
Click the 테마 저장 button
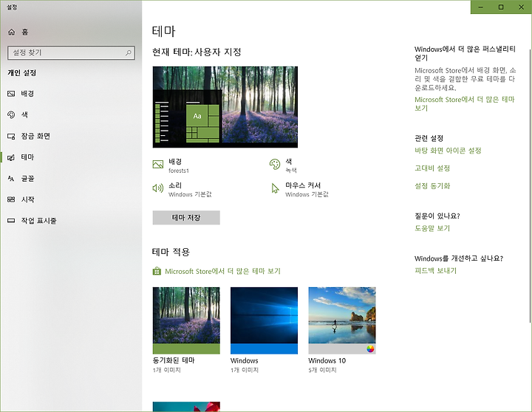point(186,218)
